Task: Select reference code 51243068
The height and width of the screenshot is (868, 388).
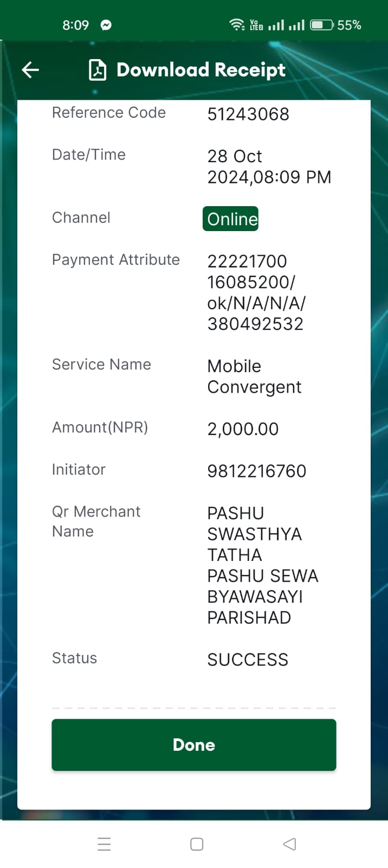Action: point(248,114)
